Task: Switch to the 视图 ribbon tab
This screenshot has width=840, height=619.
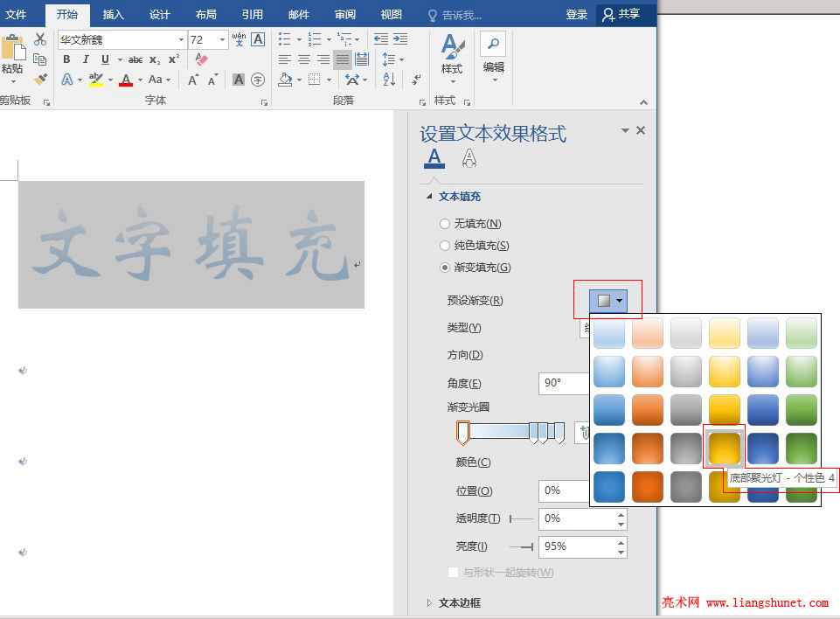Action: pos(391,15)
